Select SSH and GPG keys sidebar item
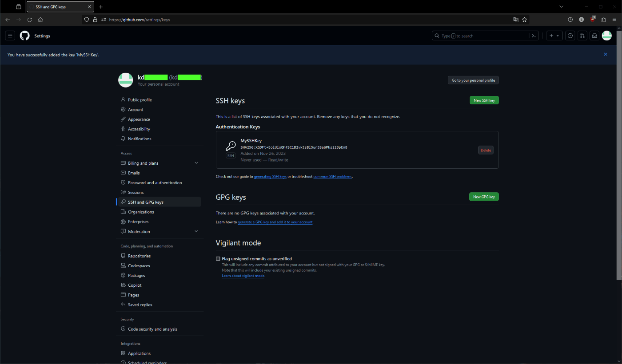Screen dimensions: 622x364 coord(159,202)
